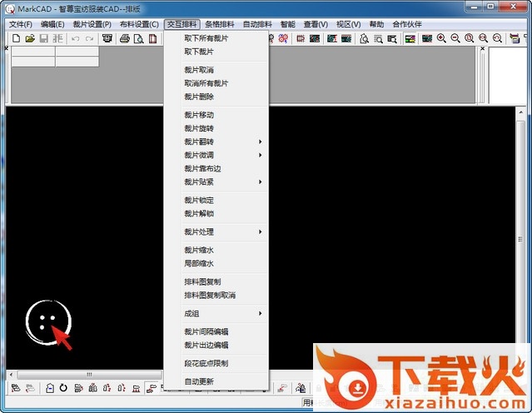Choose 裁片旋转 from the menu
Image resolution: width=532 pixels, height=413 pixels.
pyautogui.click(x=216, y=128)
